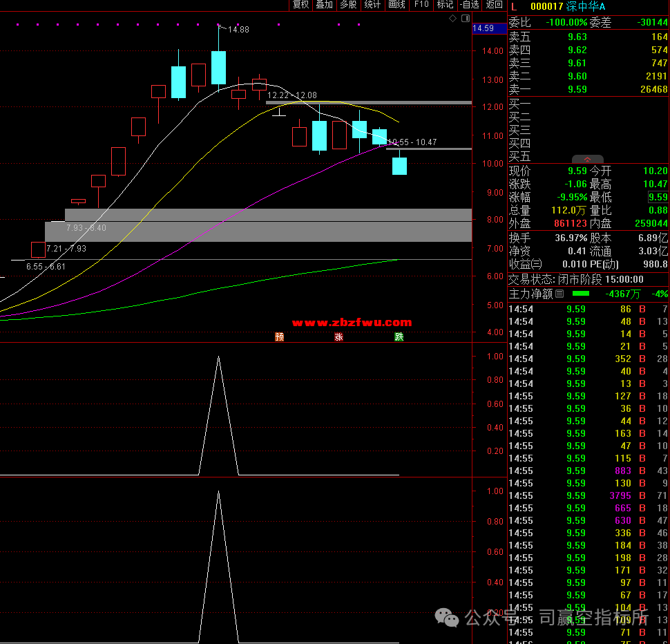Click stock code 000017
Viewport: 670px width, 644px height.
[x=547, y=6]
